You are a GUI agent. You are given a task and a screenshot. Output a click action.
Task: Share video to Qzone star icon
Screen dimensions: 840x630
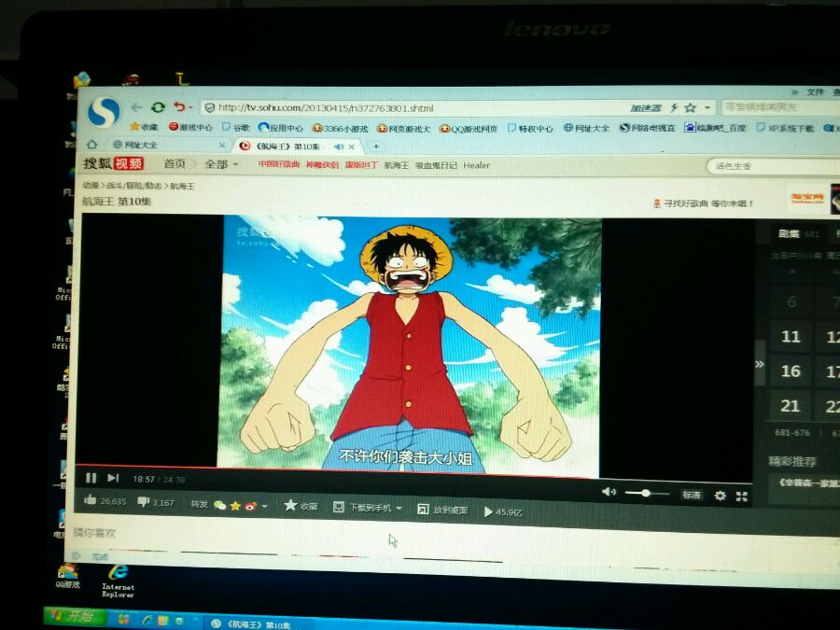[x=235, y=505]
